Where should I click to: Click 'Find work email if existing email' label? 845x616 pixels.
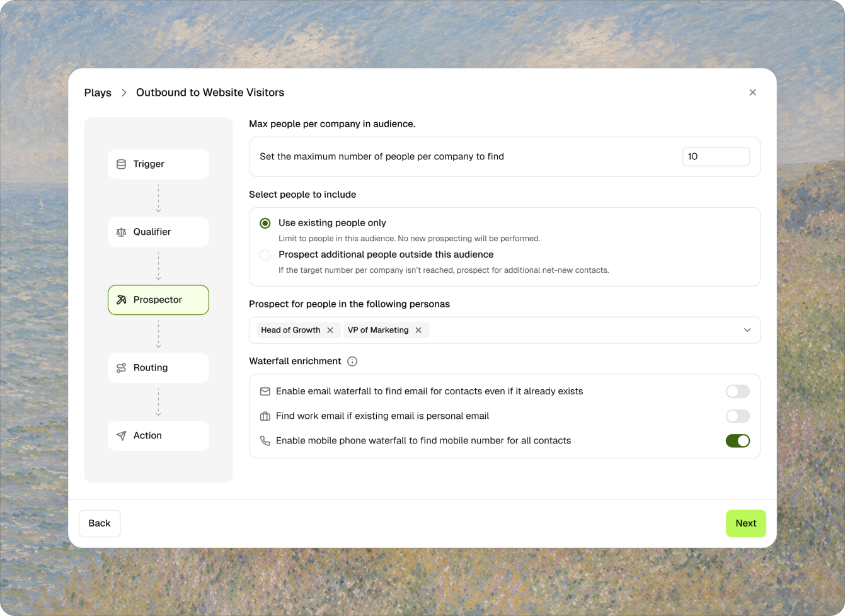[x=382, y=416]
